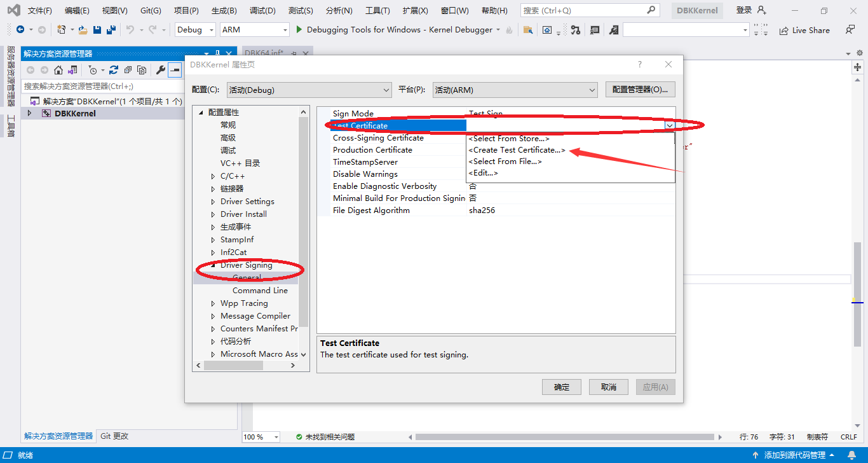Screen dimensions: 868x463
Task: Click the help question mark in property dialog
Action: point(640,64)
